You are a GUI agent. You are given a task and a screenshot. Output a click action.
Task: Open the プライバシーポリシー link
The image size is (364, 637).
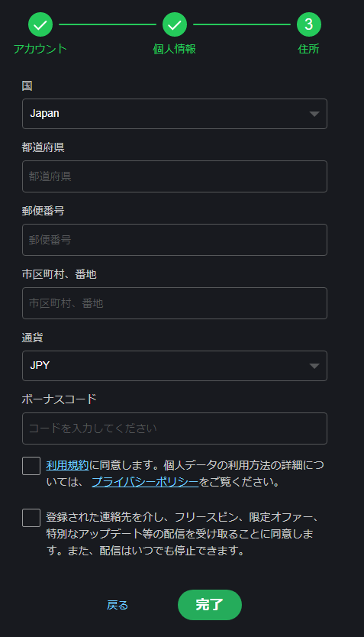tap(145, 482)
